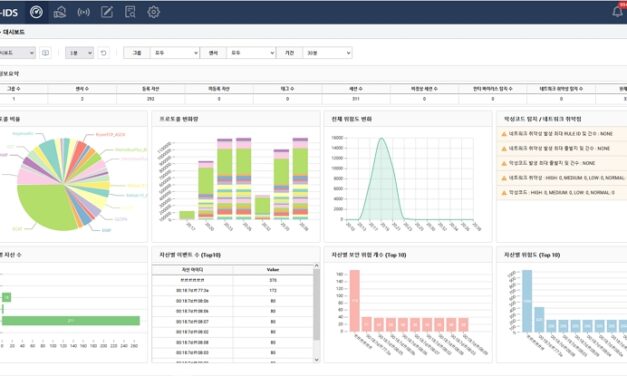Open the report search document icon
Viewport: 627px width, 376px height.
(x=130, y=12)
